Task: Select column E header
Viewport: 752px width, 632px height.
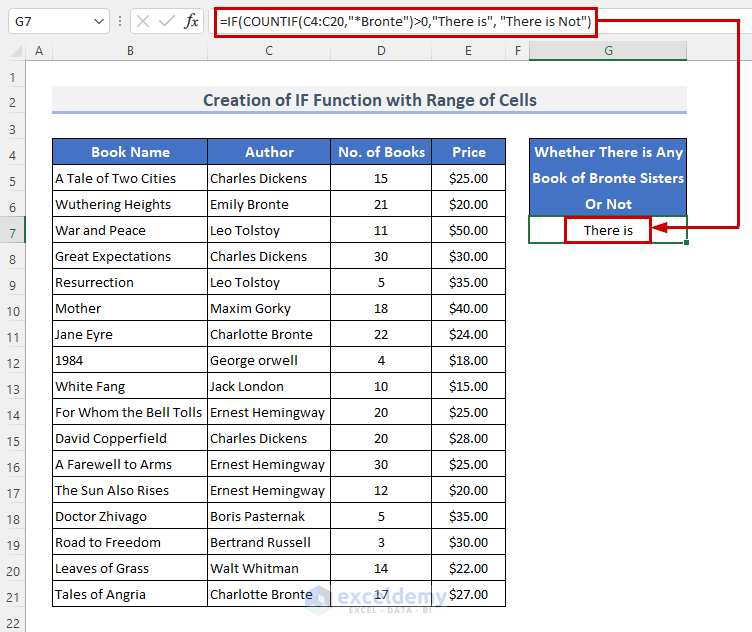Action: coord(468,51)
